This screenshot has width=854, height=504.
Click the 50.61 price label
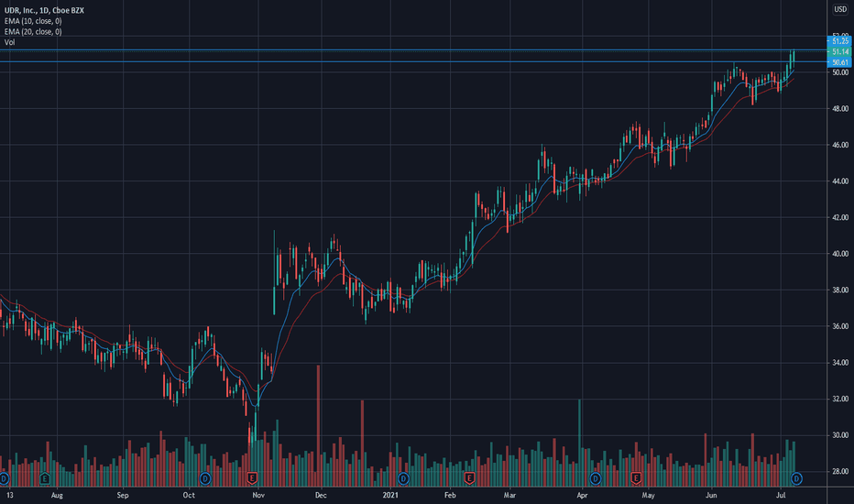pos(839,62)
